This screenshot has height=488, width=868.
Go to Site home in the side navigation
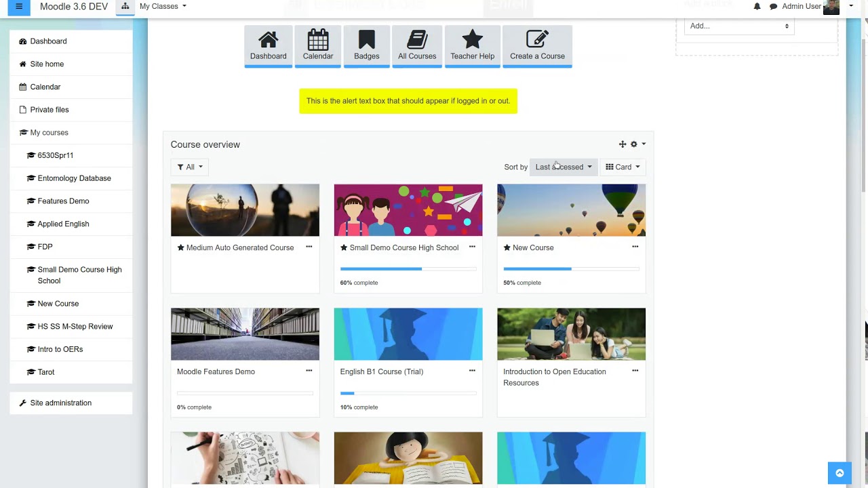coord(71,64)
